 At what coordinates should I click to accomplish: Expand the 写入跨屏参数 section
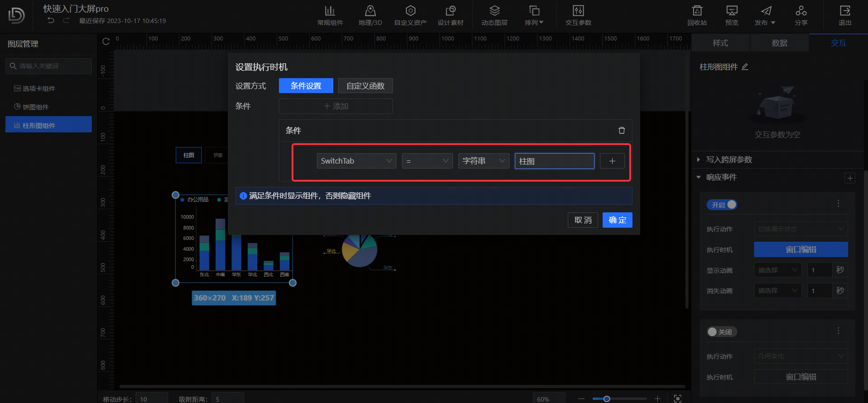[729, 159]
